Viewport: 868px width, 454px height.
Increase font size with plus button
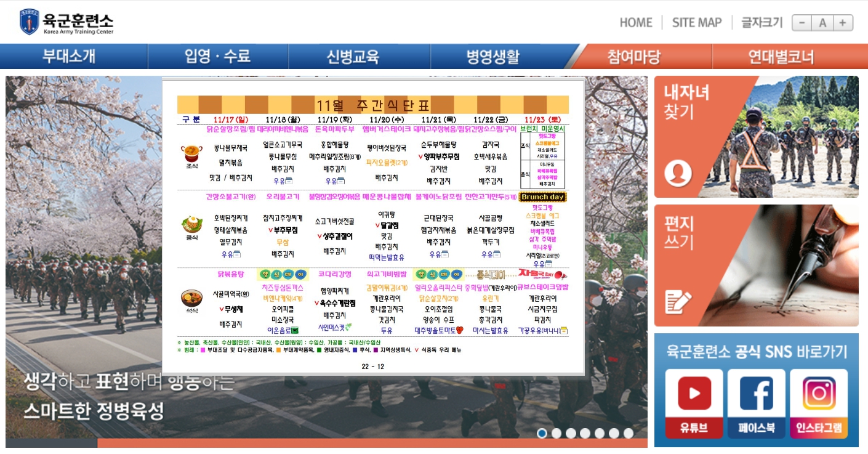(x=843, y=23)
